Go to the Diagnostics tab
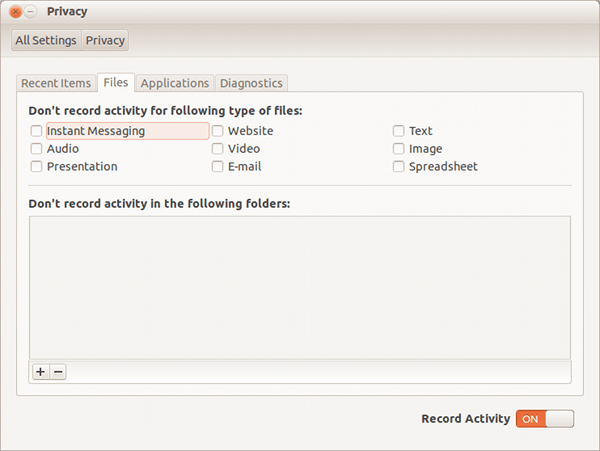This screenshot has height=451, width=600. [x=251, y=83]
